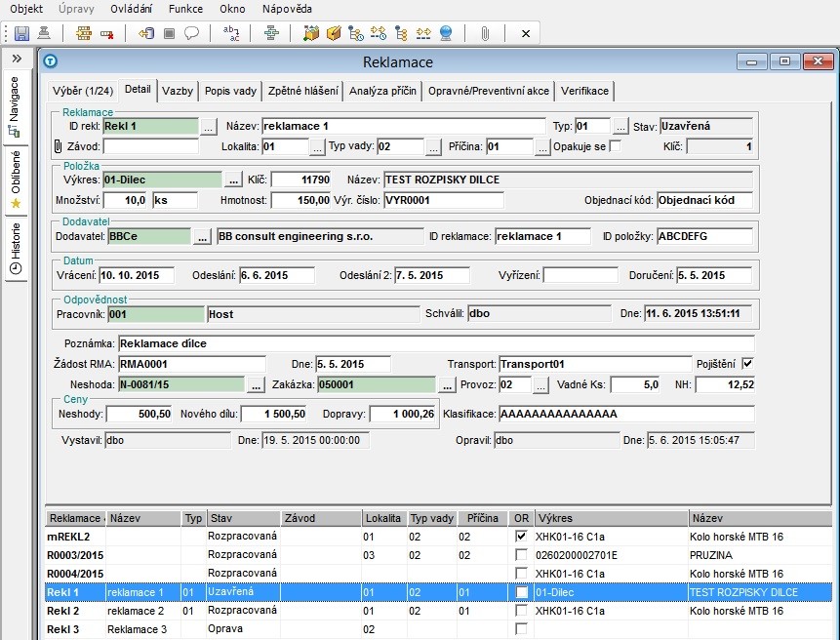Screen dimensions: 840x640
Task: Uncheck the OR checkbox in mREKL2 row
Action: point(521,537)
